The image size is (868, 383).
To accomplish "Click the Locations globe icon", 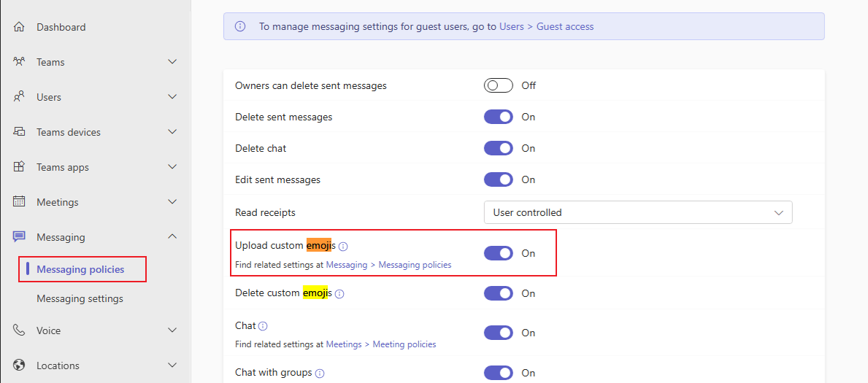I will 19,365.
